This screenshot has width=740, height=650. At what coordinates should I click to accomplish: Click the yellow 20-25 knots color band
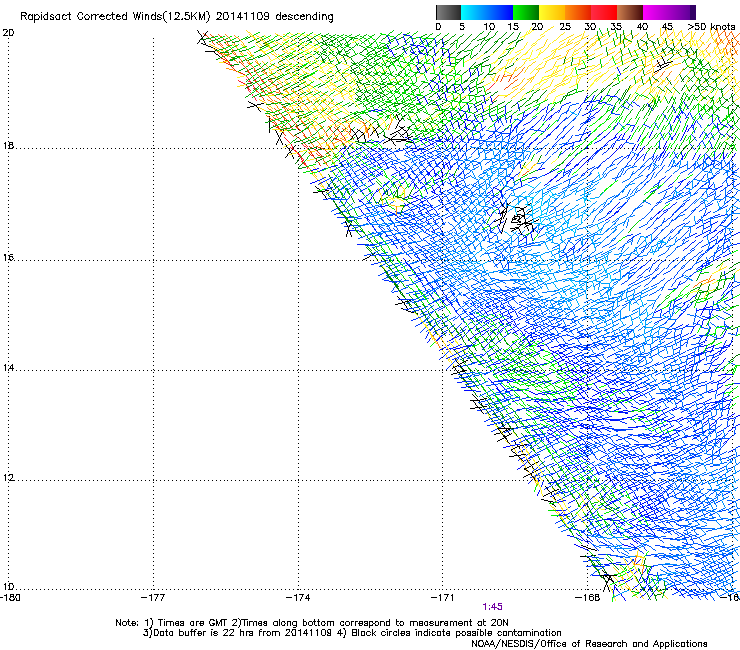tap(552, 12)
